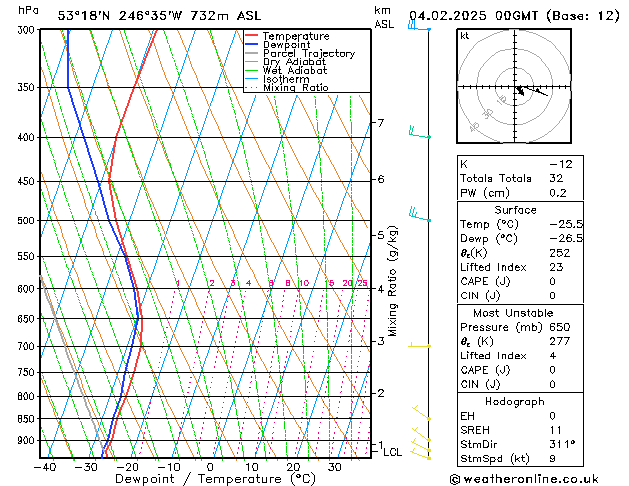629x486 pixels.
Task: Click the Dry Adiabat legend label
Action: coord(294,62)
